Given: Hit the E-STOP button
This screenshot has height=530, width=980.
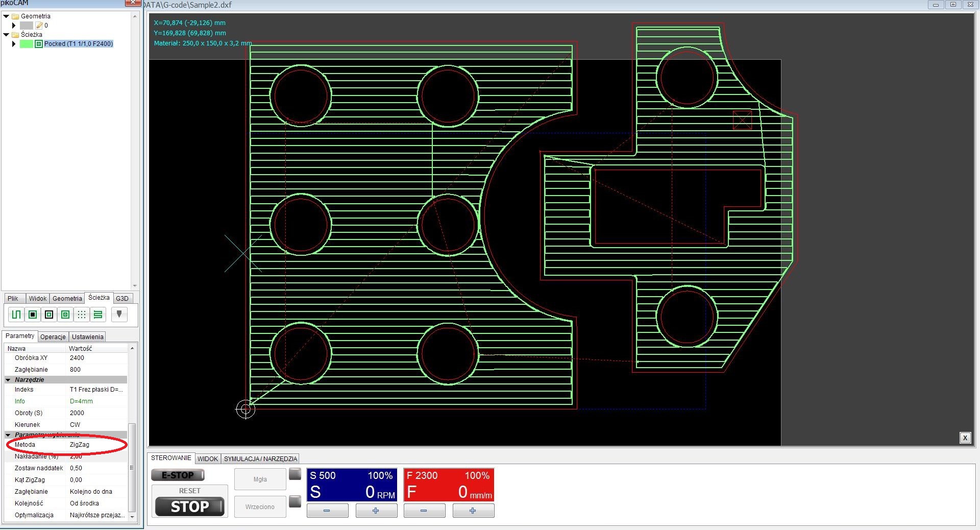Looking at the screenshot, I should [178, 475].
